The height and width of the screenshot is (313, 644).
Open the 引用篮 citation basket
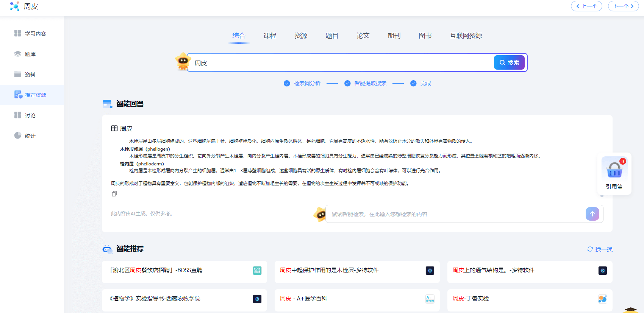tap(614, 174)
